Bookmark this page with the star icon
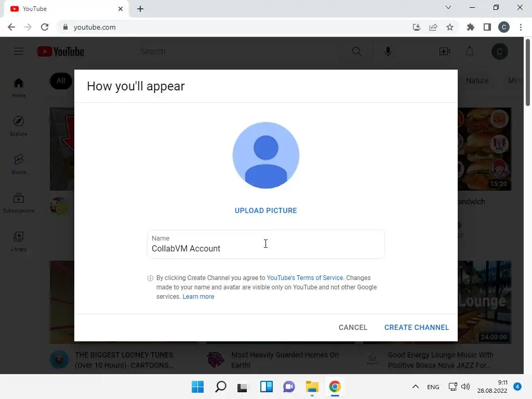This screenshot has width=532, height=399. click(450, 27)
